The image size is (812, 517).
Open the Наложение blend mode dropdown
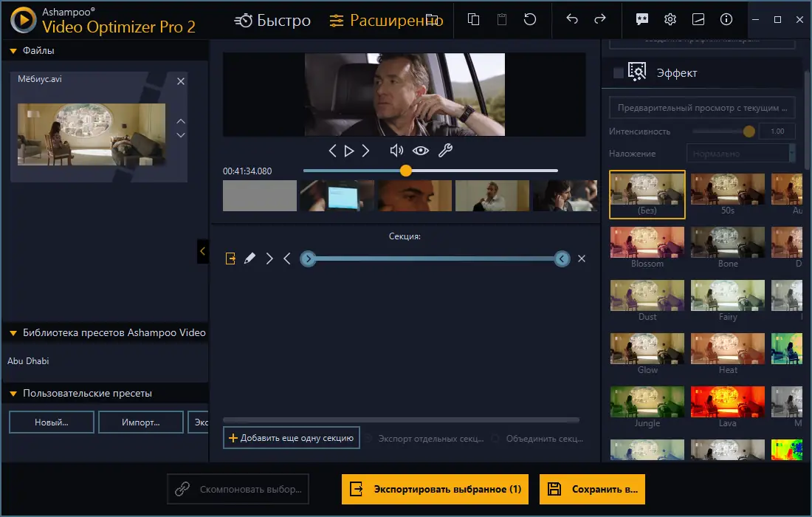point(740,153)
